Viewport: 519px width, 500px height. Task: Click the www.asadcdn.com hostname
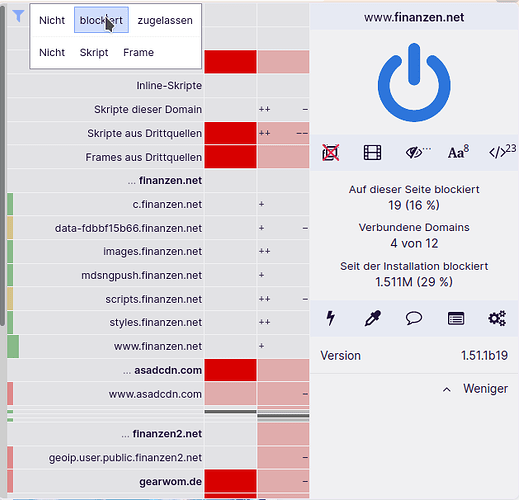coord(155,394)
